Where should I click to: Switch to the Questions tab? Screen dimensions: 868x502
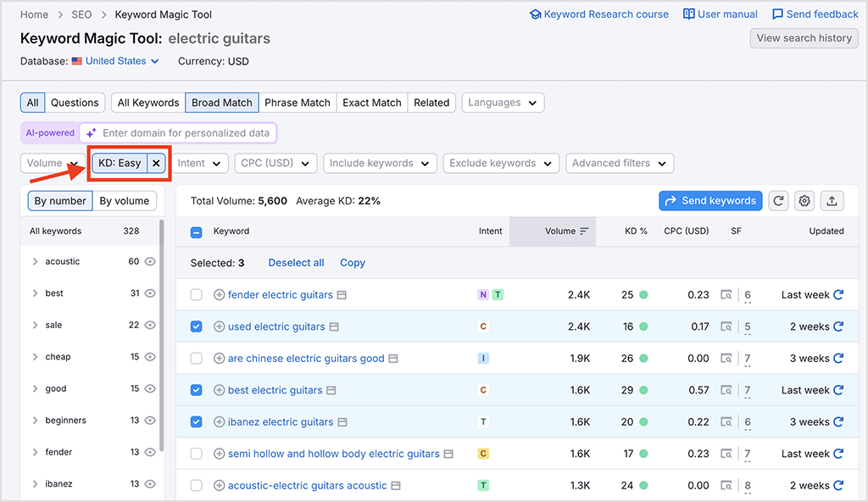click(x=75, y=103)
